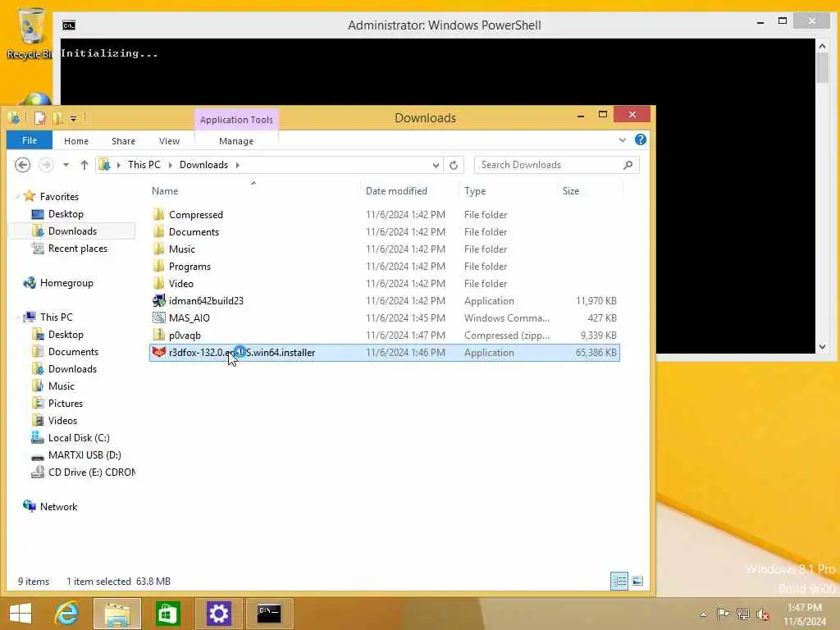The width and height of the screenshot is (840, 630).
Task: Select the Programs folder row
Action: point(384,267)
